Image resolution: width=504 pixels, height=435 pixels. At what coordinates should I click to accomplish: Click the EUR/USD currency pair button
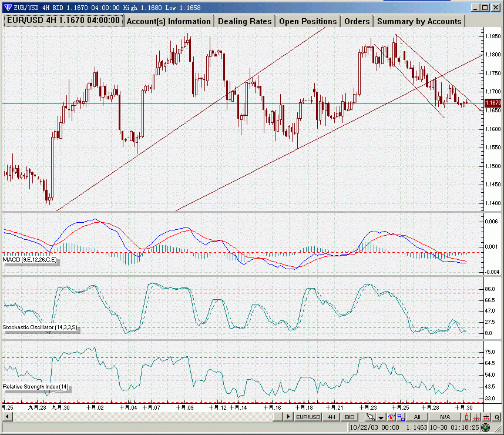click(x=308, y=417)
